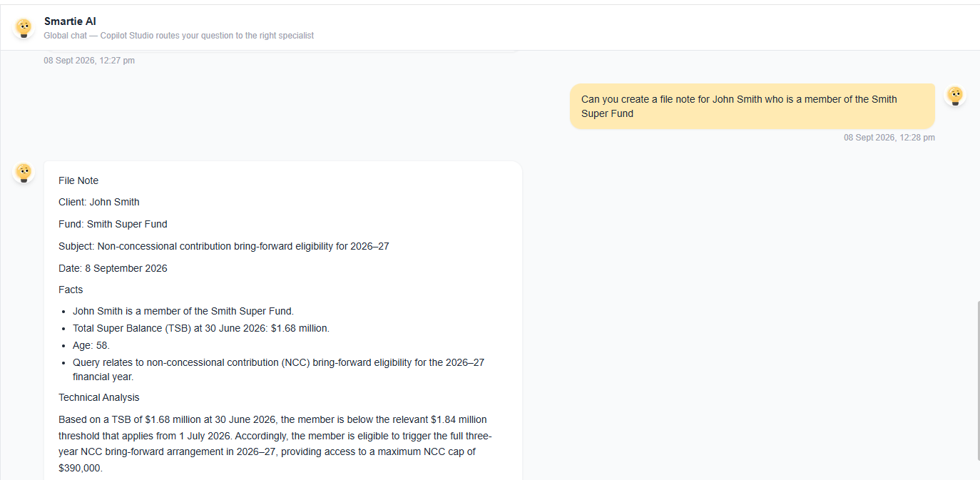Screen dimensions: 980x480
Task: Click the Age: 58 bullet point
Action: [x=91, y=345]
